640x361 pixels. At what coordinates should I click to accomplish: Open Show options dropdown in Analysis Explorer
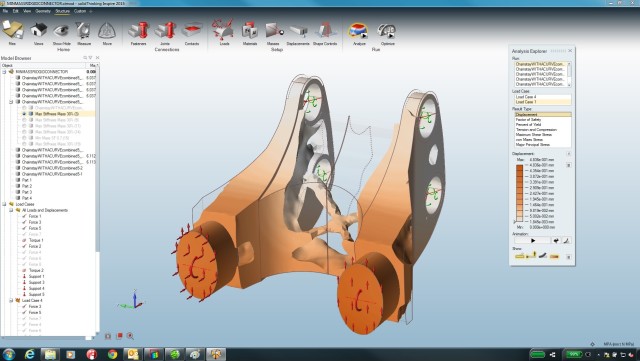click(569, 257)
